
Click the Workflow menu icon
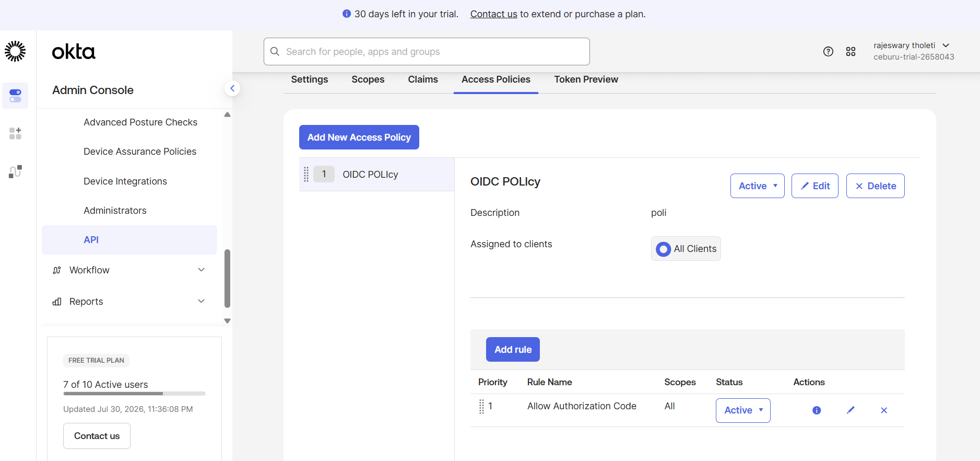pyautogui.click(x=57, y=270)
